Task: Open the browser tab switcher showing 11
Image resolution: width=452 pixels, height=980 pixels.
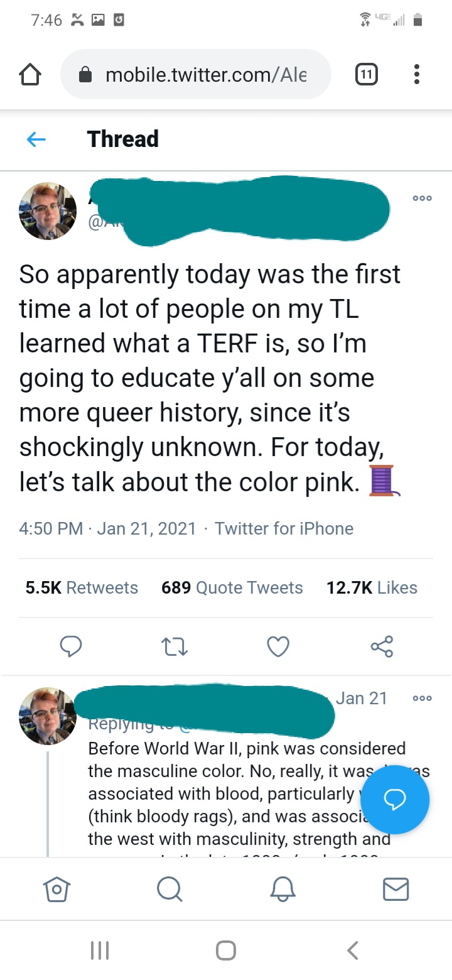Action: (367, 75)
